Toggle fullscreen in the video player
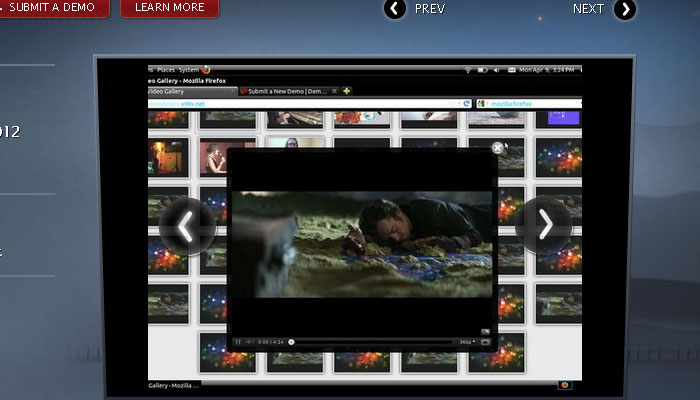This screenshot has height=400, width=700. click(485, 342)
